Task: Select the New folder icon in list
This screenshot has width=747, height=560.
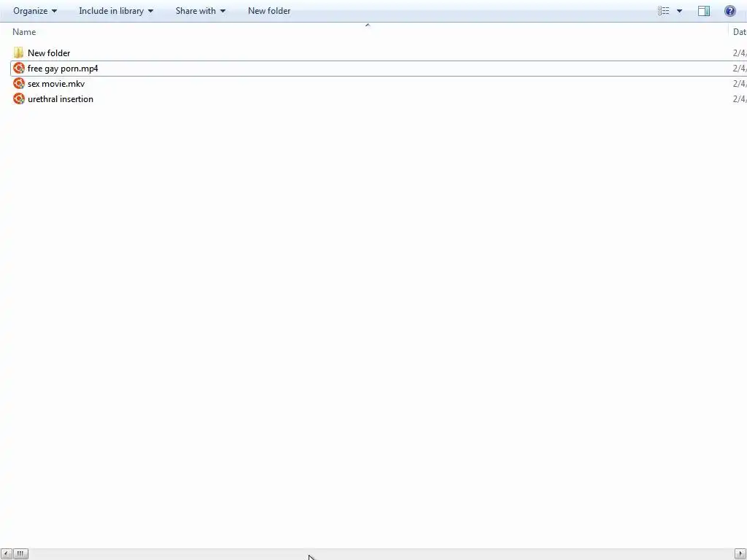Action: point(18,52)
